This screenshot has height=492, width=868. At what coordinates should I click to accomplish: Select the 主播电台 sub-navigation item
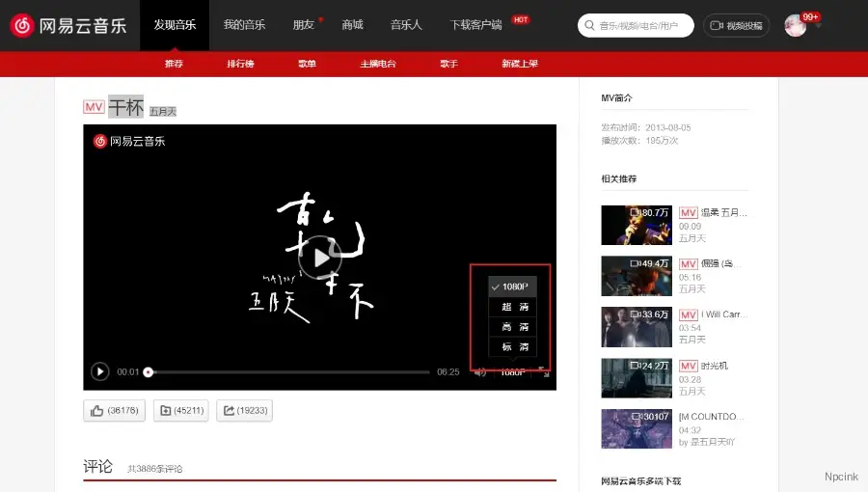[x=378, y=64]
